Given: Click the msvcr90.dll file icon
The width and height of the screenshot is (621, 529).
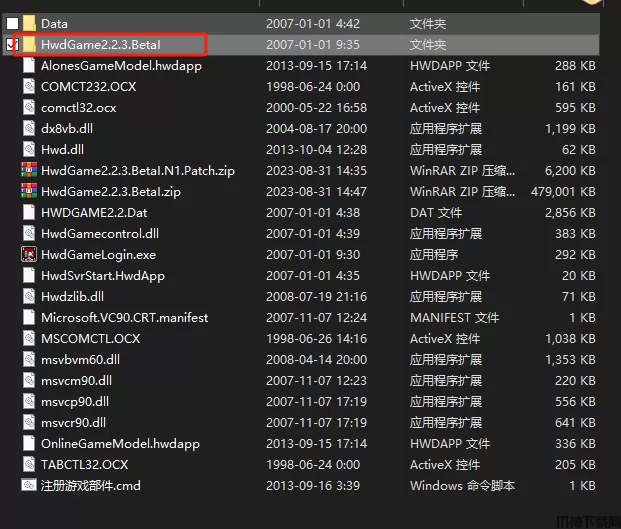Looking at the screenshot, I should pyautogui.click(x=29, y=422).
